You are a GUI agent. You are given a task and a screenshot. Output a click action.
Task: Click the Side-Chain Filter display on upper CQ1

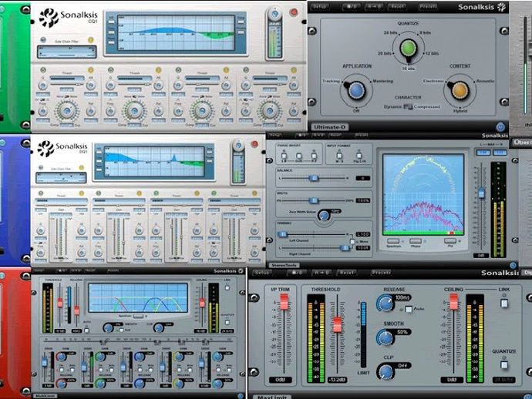[x=67, y=52]
